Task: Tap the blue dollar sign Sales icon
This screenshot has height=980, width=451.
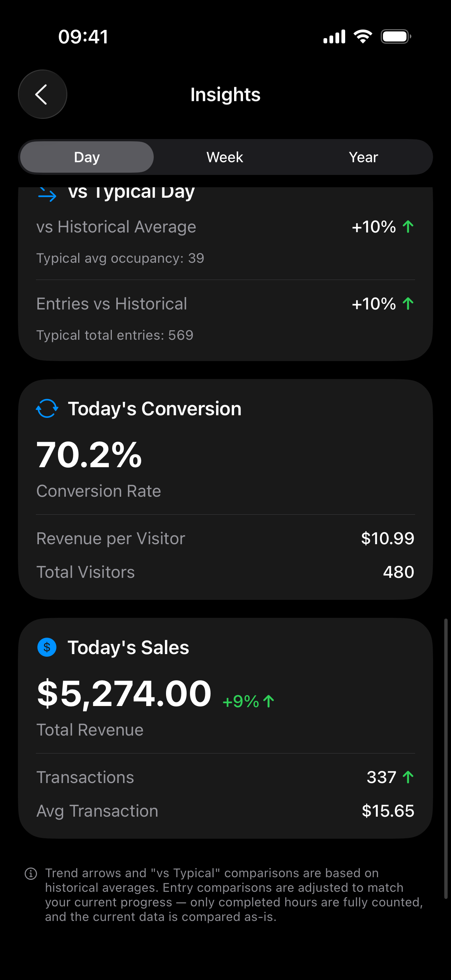Action: point(47,647)
